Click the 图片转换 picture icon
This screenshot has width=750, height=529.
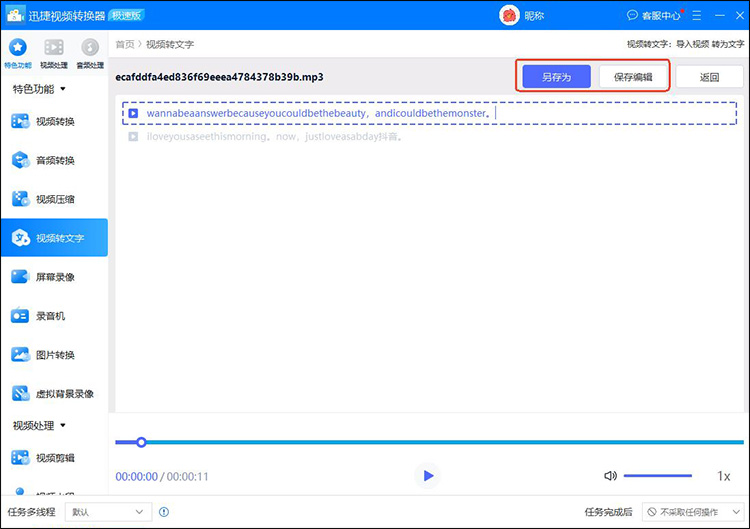coord(20,354)
